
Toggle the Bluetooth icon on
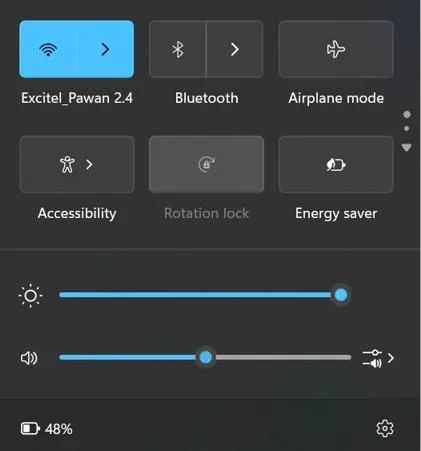(x=178, y=49)
